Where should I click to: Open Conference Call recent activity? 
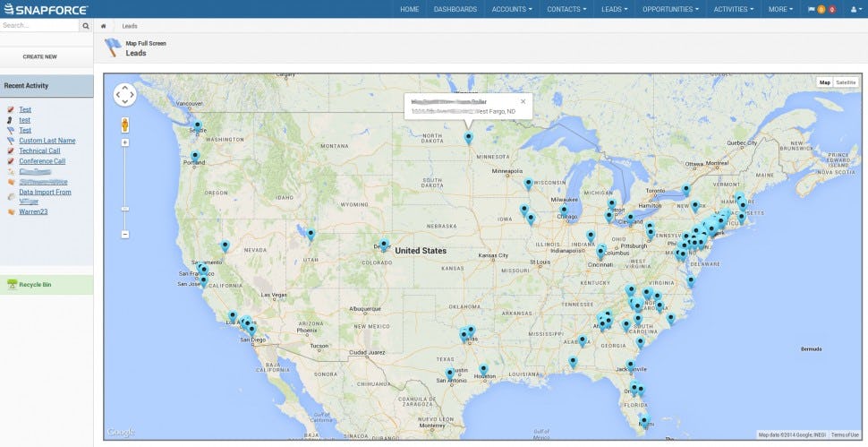42,161
